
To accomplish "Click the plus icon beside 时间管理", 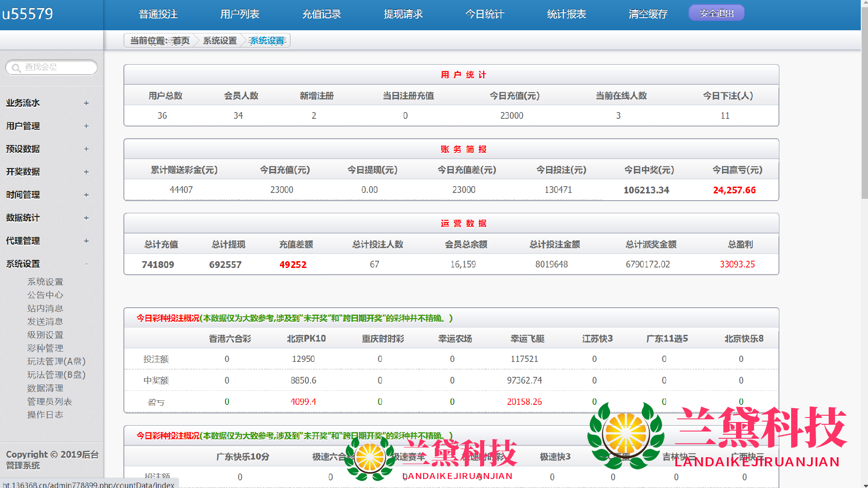I will pos(86,195).
